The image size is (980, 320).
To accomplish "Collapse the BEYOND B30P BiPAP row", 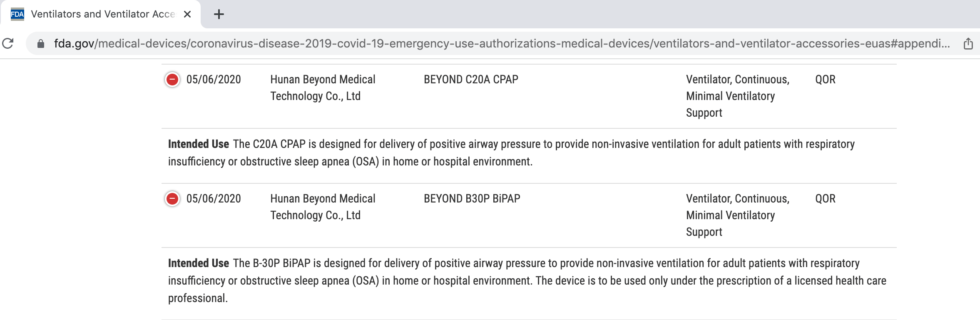I will pos(172,199).
